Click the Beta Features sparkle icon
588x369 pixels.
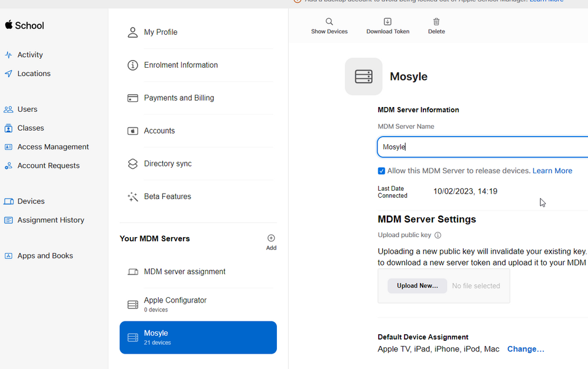tap(133, 197)
